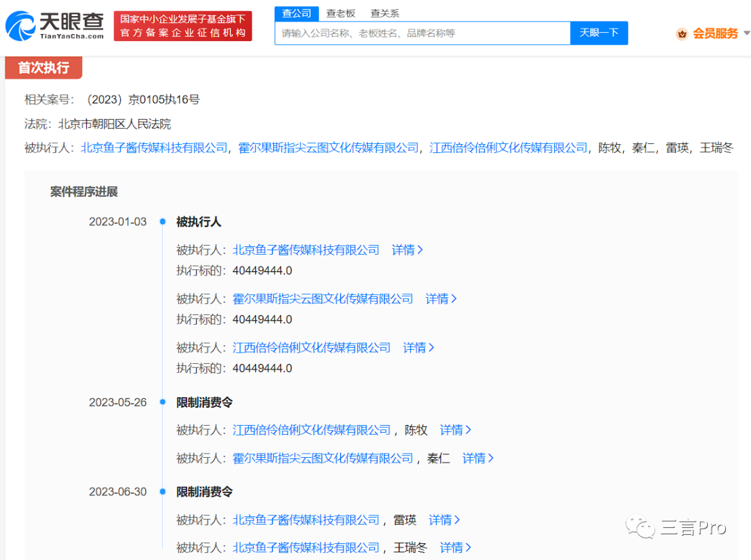Focus the company name search field
The height and width of the screenshot is (560, 751).
pos(423,33)
